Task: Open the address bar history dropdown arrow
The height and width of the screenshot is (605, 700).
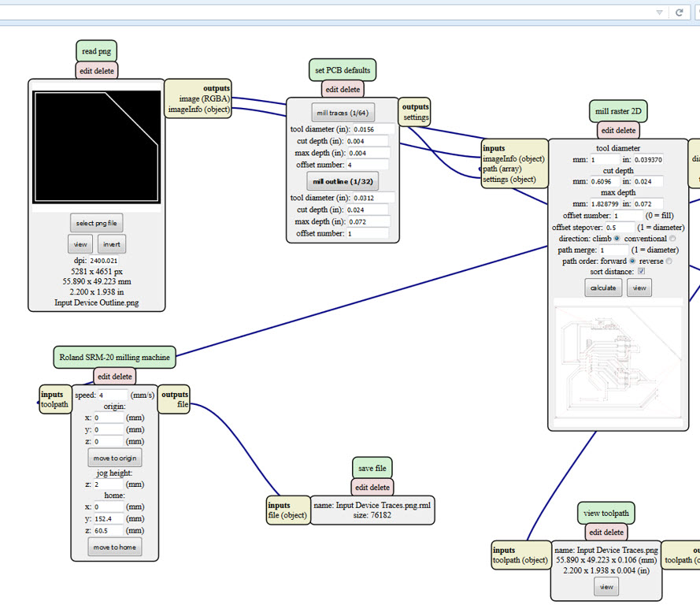Action: [x=659, y=13]
